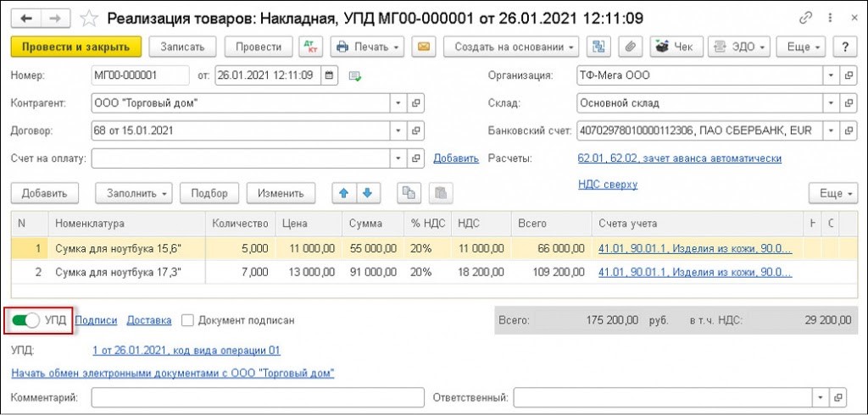This screenshot has width=868, height=415.
Task: Click into the Комментарий input field
Action: click(257, 397)
